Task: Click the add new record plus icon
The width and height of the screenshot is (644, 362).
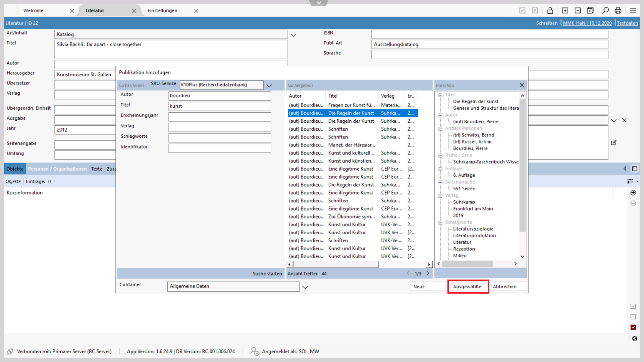Action: point(565,10)
